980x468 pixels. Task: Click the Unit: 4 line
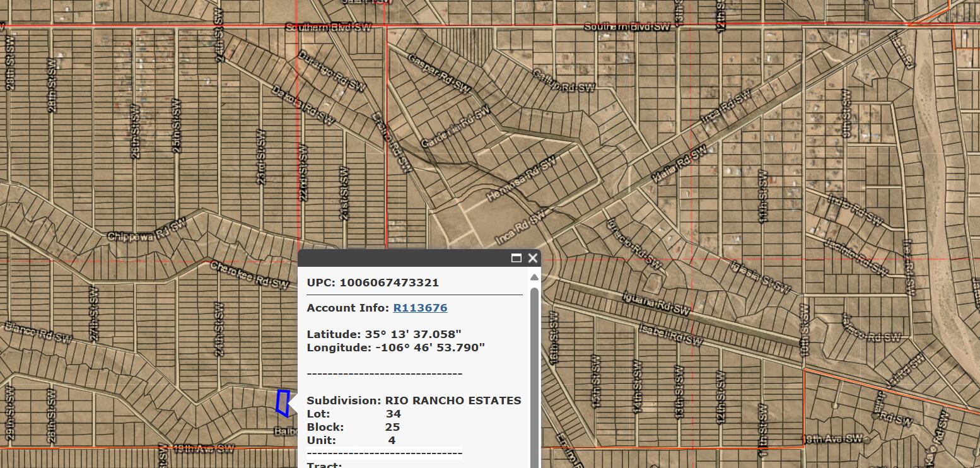tap(351, 440)
